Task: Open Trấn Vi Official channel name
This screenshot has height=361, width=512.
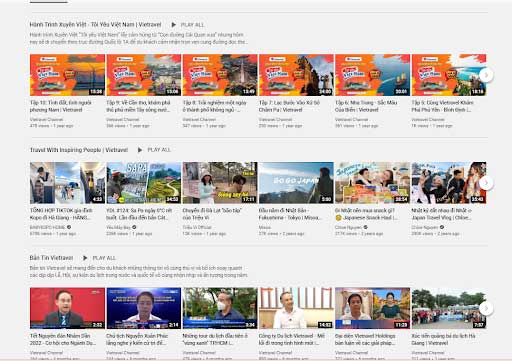Action: 197,227
